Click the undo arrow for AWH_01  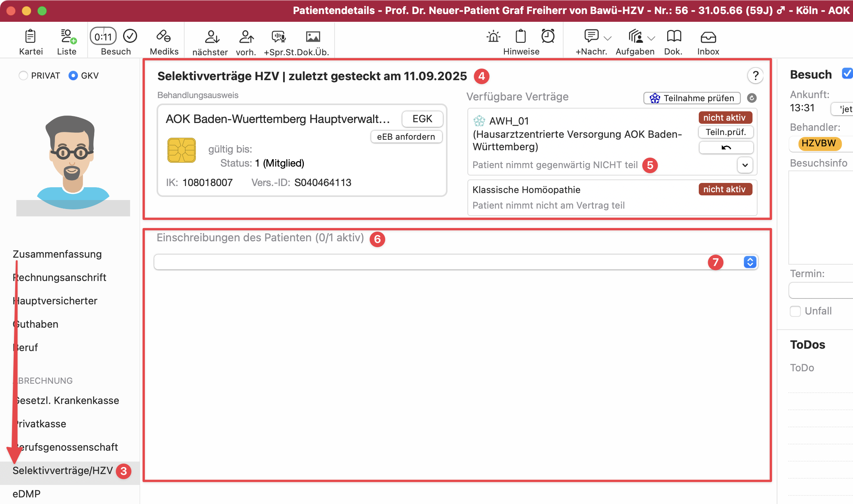click(x=726, y=148)
